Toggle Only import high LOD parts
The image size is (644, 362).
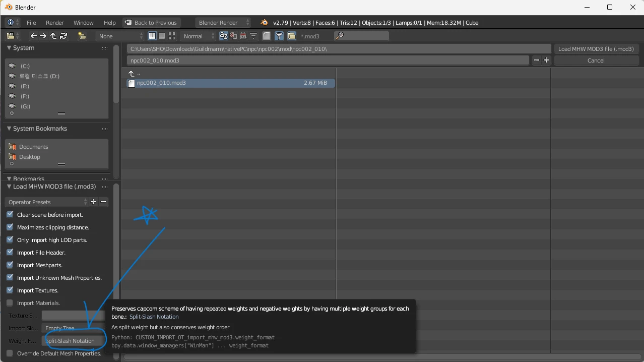(x=10, y=239)
